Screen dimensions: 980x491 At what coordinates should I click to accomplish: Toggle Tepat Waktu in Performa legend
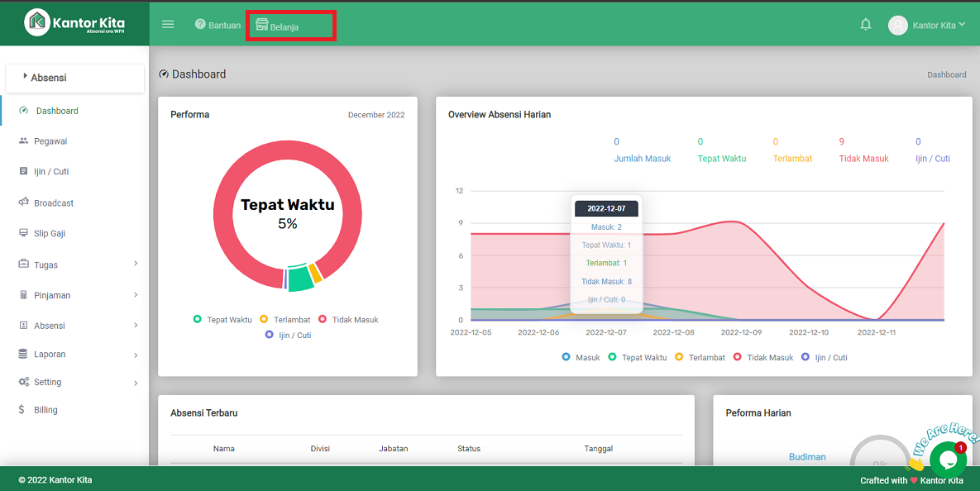tap(222, 319)
